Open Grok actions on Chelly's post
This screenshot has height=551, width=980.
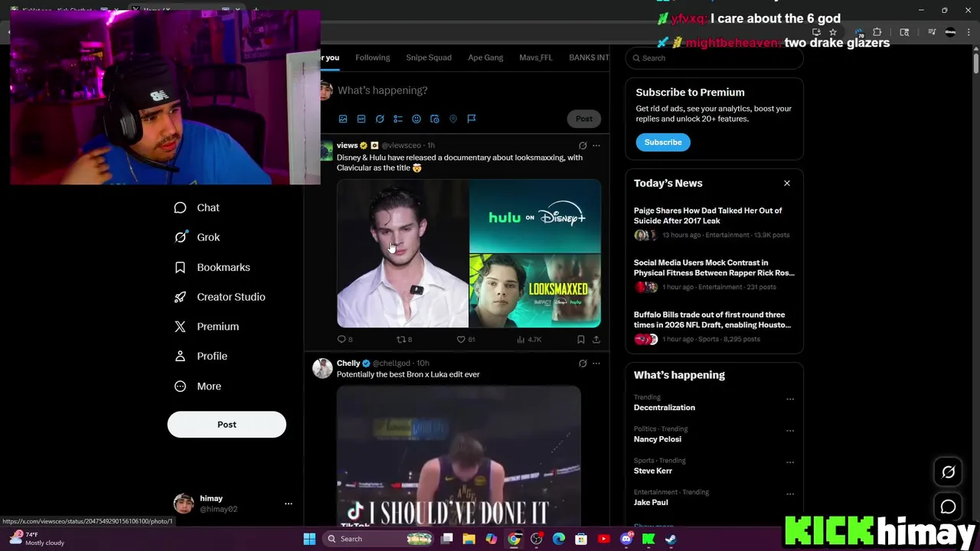583,364
